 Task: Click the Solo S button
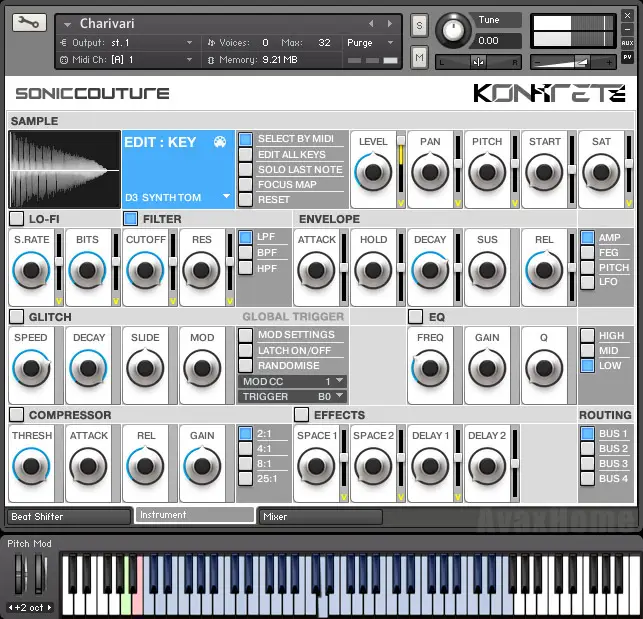coord(419,25)
